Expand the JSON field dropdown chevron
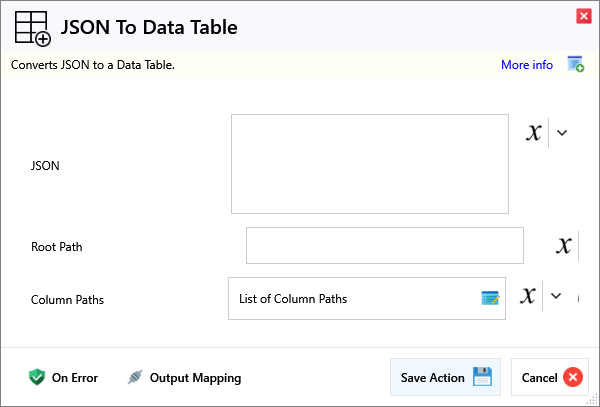 [x=562, y=133]
